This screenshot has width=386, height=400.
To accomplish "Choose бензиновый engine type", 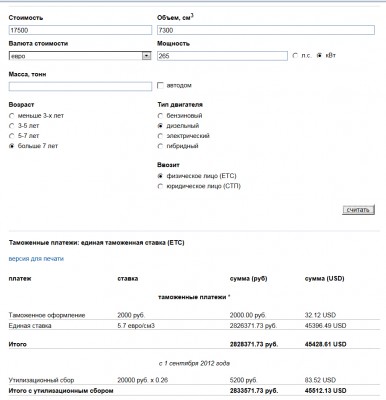I will point(160,116).
